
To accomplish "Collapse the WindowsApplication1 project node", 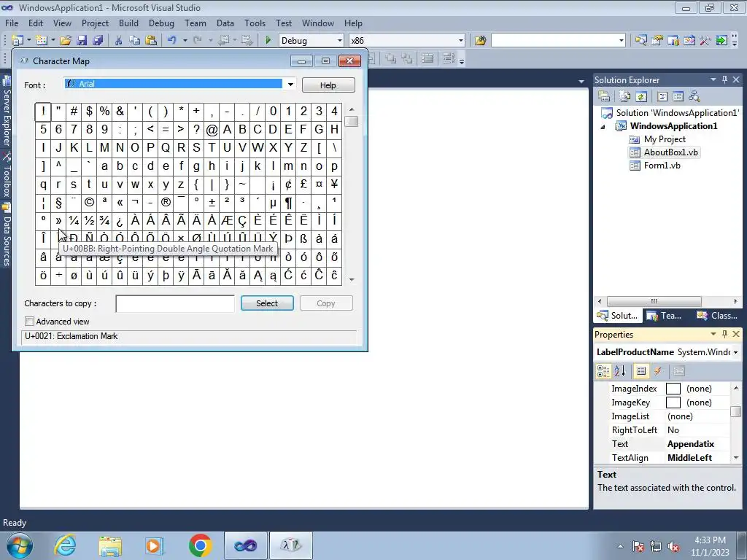I will [x=603, y=127].
